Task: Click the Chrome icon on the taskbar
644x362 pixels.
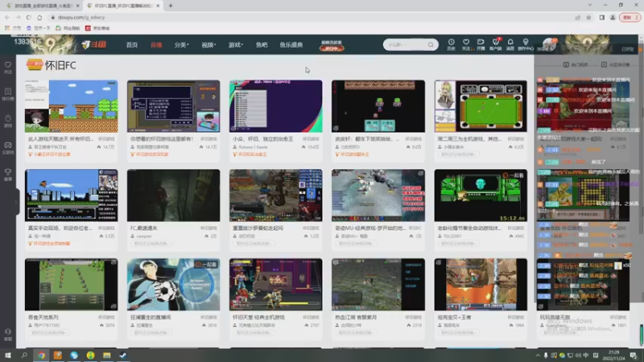Action: coord(41,356)
